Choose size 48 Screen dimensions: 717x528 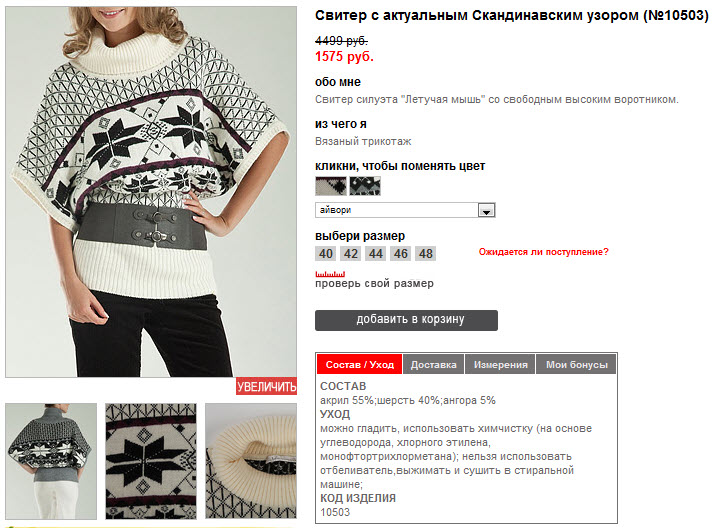(426, 254)
